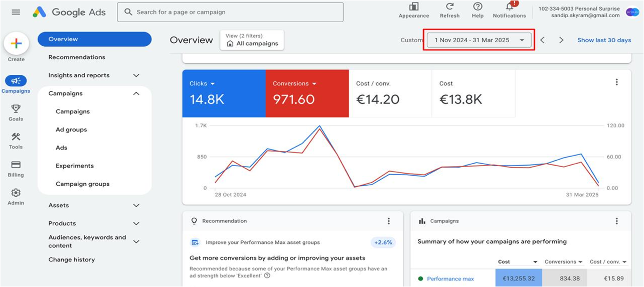Click the account name 102-334-5003 text
This screenshot has width=644, height=287.
pos(579,9)
